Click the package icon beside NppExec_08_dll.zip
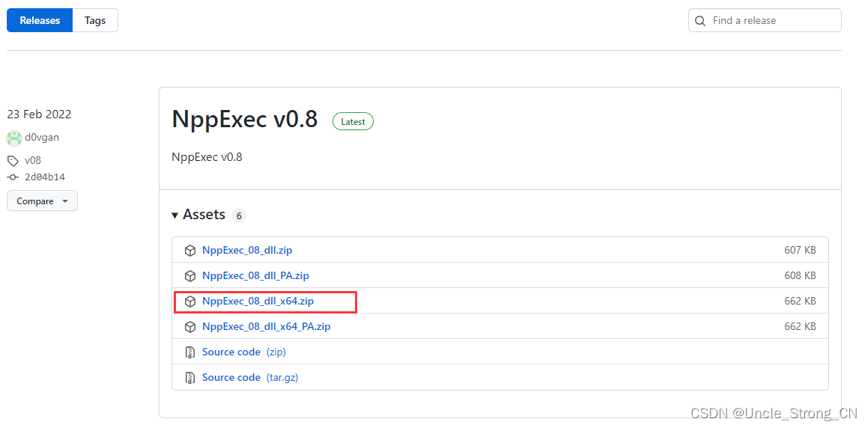 tap(190, 251)
